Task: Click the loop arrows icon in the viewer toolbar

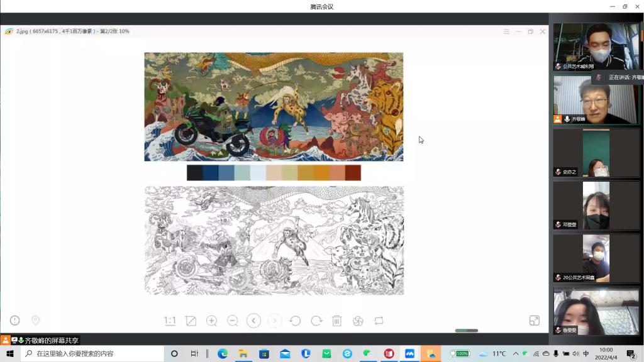Action: (x=379, y=321)
